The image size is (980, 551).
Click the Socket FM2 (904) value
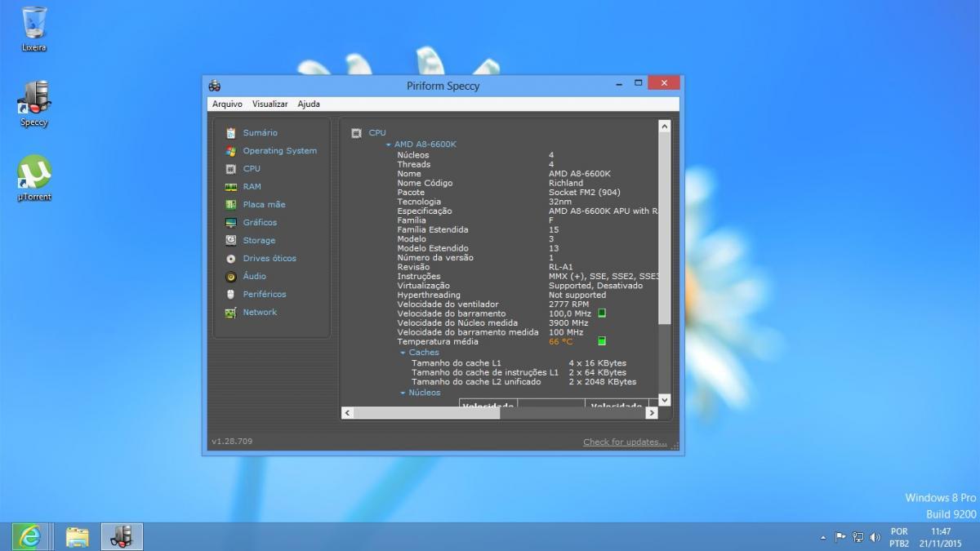[x=585, y=193]
